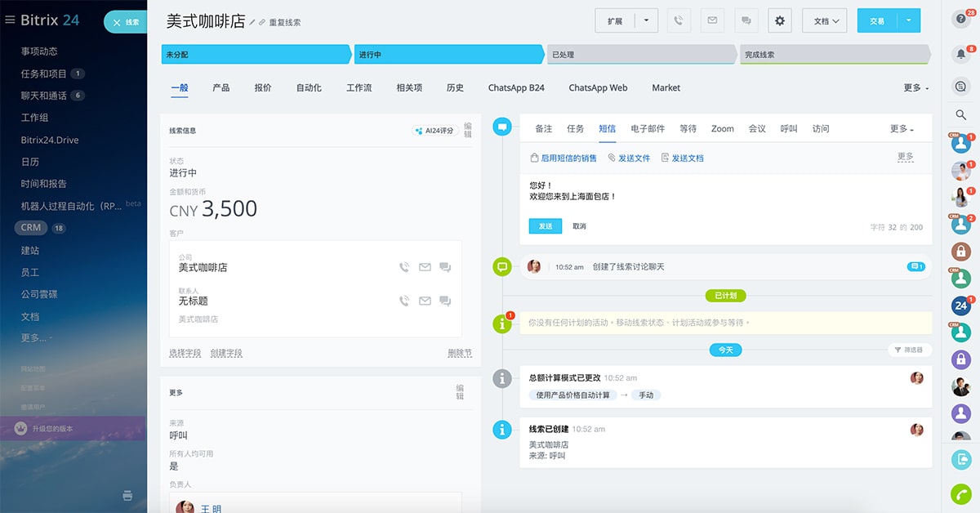Switch to the 报价 tab

pos(263,87)
